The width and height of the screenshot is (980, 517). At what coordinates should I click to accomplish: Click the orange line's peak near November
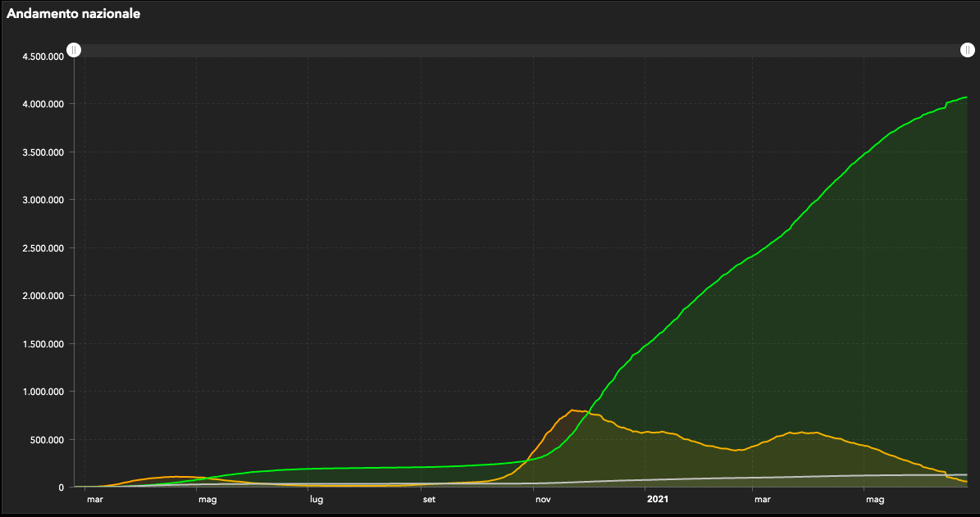[x=572, y=410]
